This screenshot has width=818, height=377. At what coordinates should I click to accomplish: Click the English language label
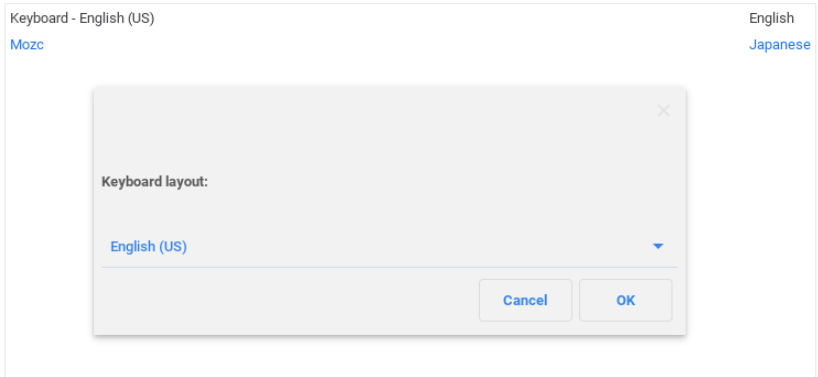[x=772, y=18]
